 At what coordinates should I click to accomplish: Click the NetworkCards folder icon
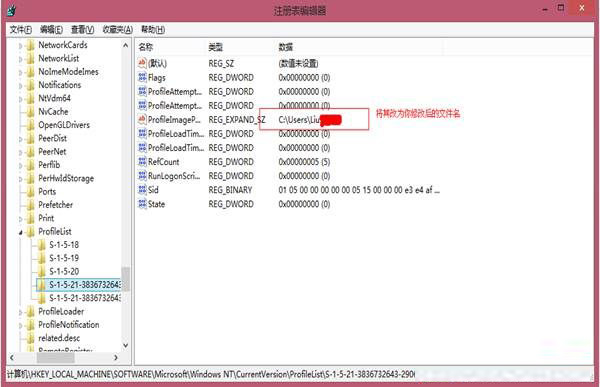point(31,45)
